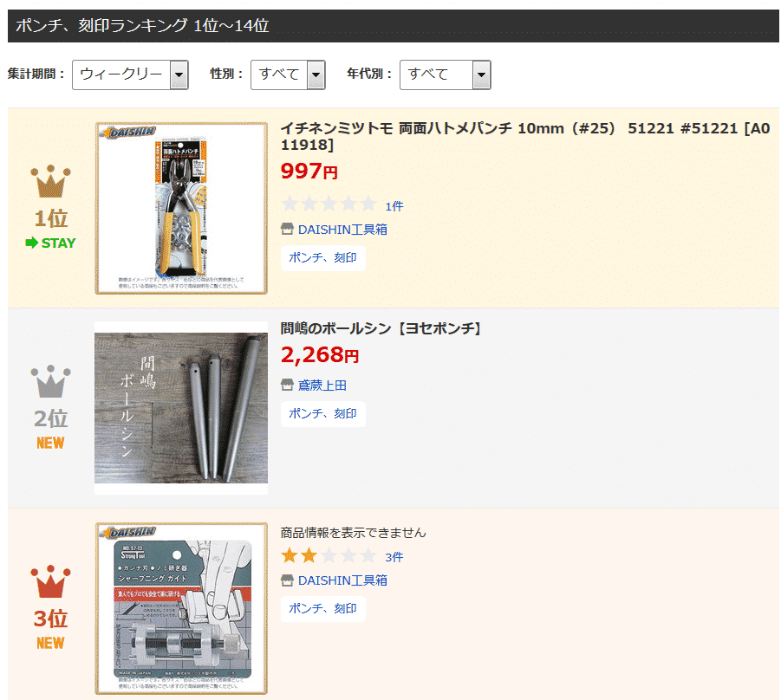Screen dimensions: 781x700
Task: Visit DAISHIN工具箱 store for rank 1 item
Action: coord(342,230)
